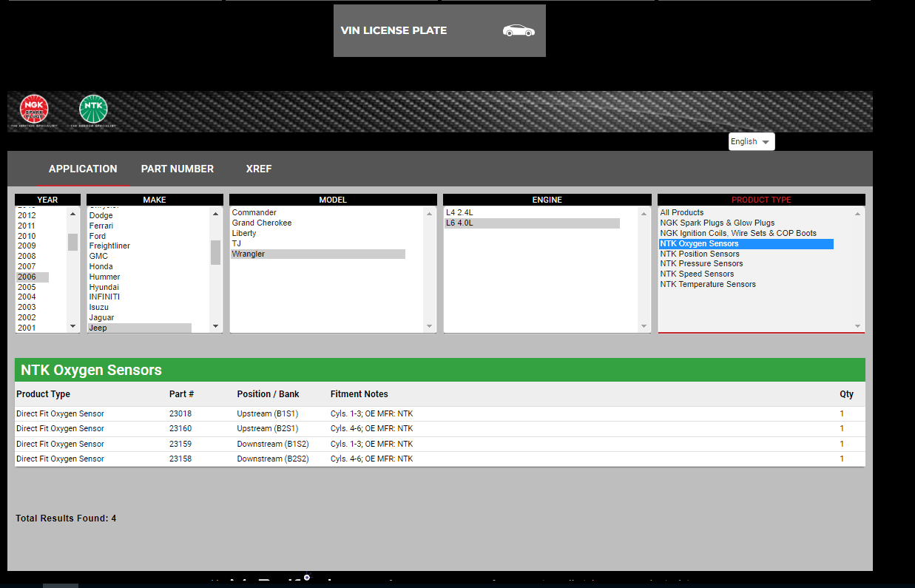Click the car icon on VIN banner

click(518, 30)
